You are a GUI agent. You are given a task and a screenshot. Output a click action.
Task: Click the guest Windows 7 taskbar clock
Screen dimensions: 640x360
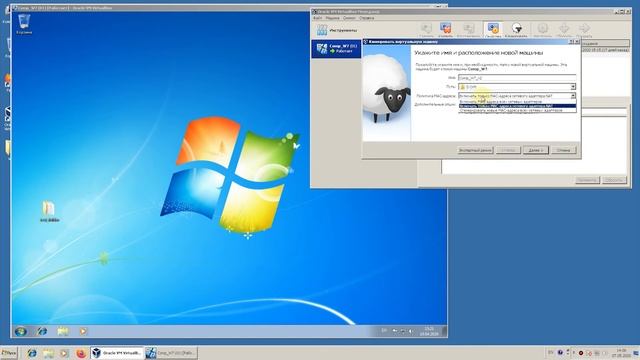tap(429, 331)
